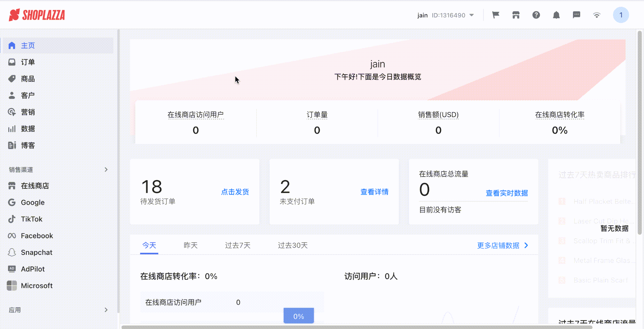Click the TikTok note icon
Viewport: 644px width, 329px height.
point(12,219)
